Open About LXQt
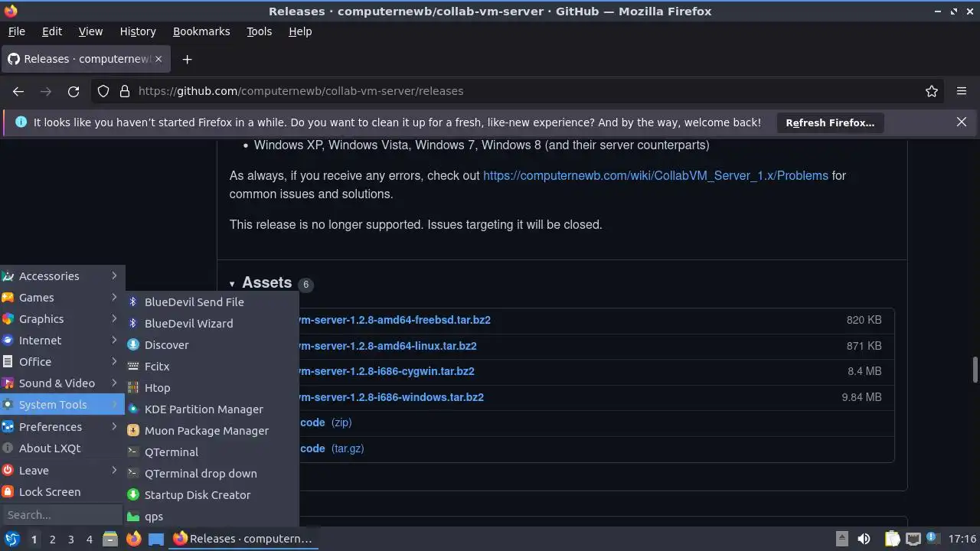980x551 pixels. [x=62, y=448]
